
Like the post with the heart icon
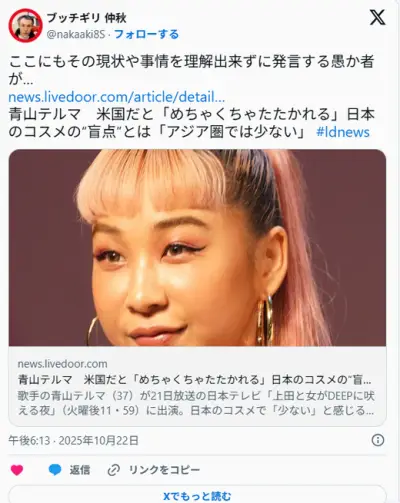click(17, 470)
